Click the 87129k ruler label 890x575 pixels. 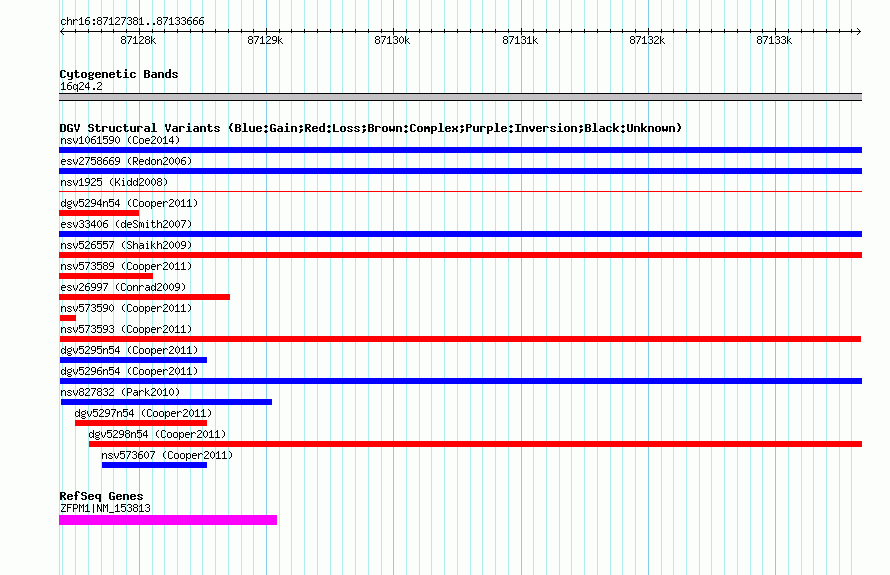click(265, 40)
